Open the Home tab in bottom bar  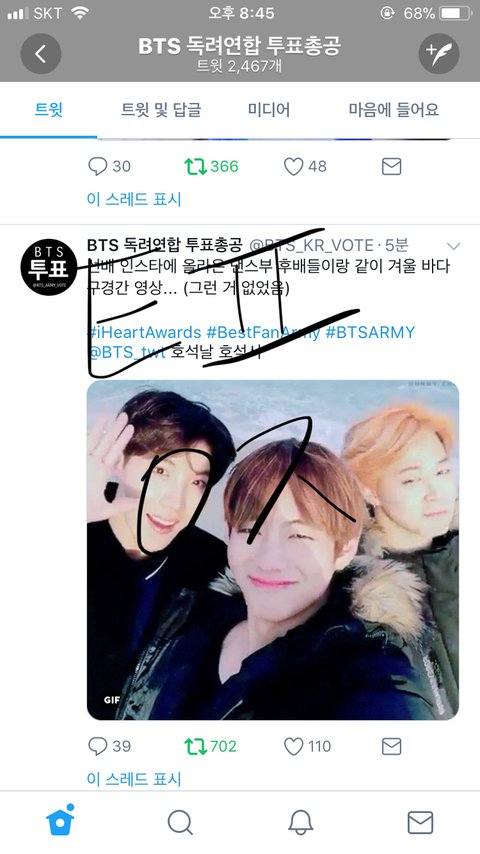pyautogui.click(x=60, y=820)
